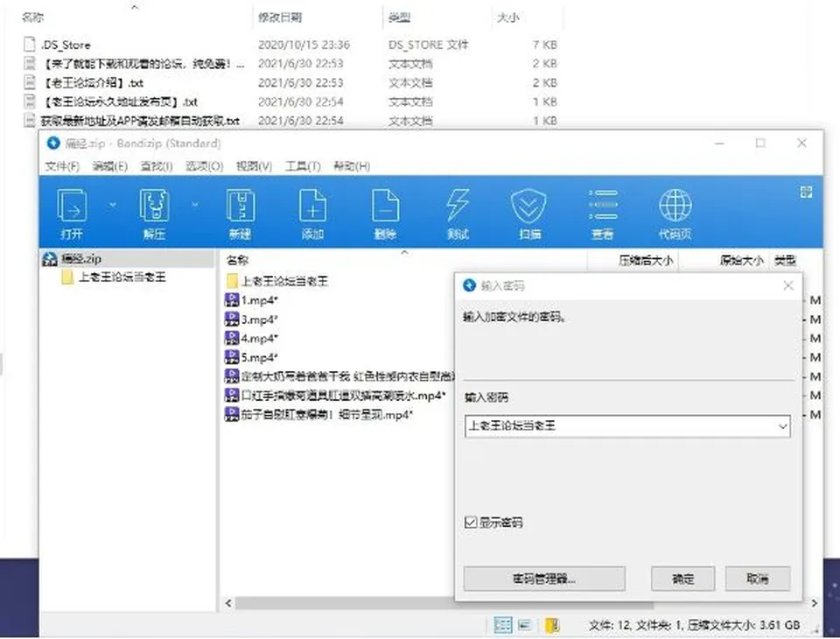Click the 代码页 (Code page) globe icon

675,206
